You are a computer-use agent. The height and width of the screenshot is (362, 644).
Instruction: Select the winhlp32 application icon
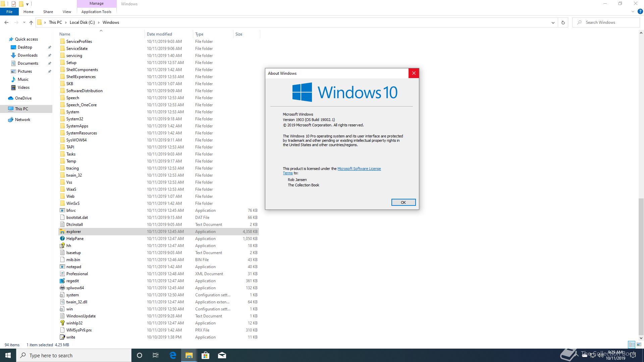point(62,323)
